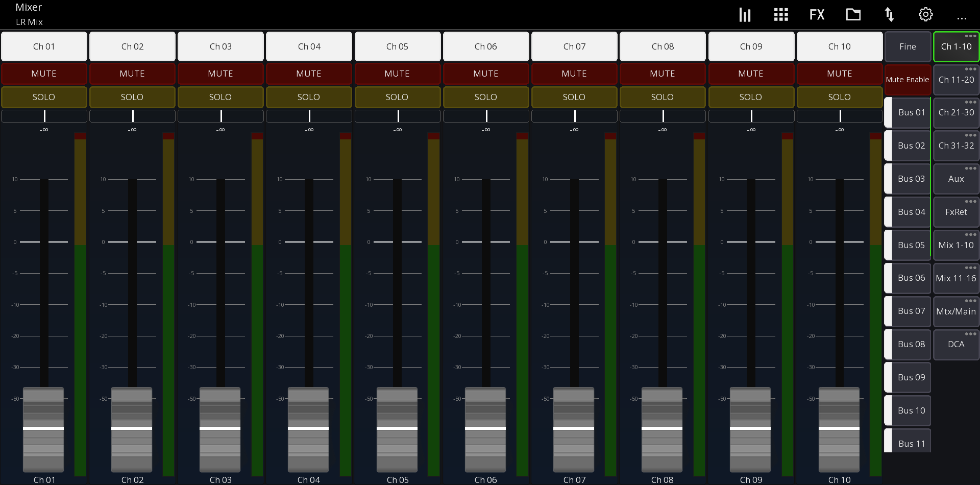Open the settings gear
Screen dimensions: 980x485
click(925, 14)
